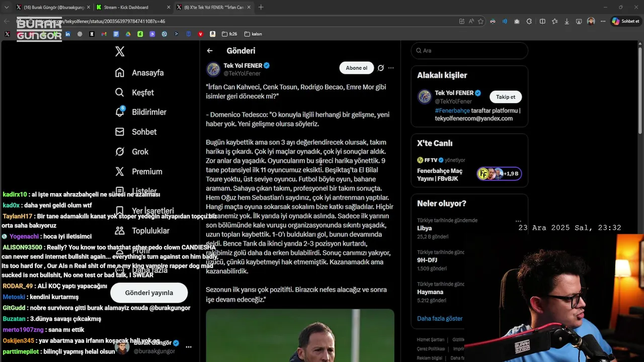Click the Gönderi yayınla button
The image size is (644, 362).
click(149, 293)
